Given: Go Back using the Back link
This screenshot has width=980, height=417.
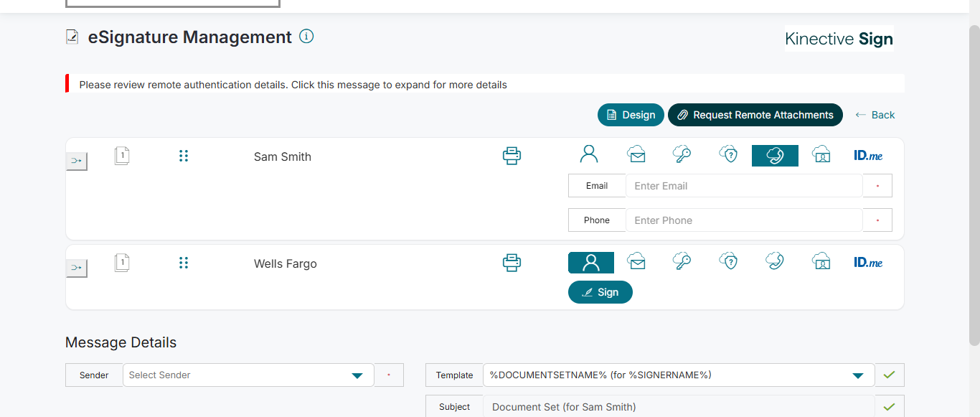Looking at the screenshot, I should point(875,115).
